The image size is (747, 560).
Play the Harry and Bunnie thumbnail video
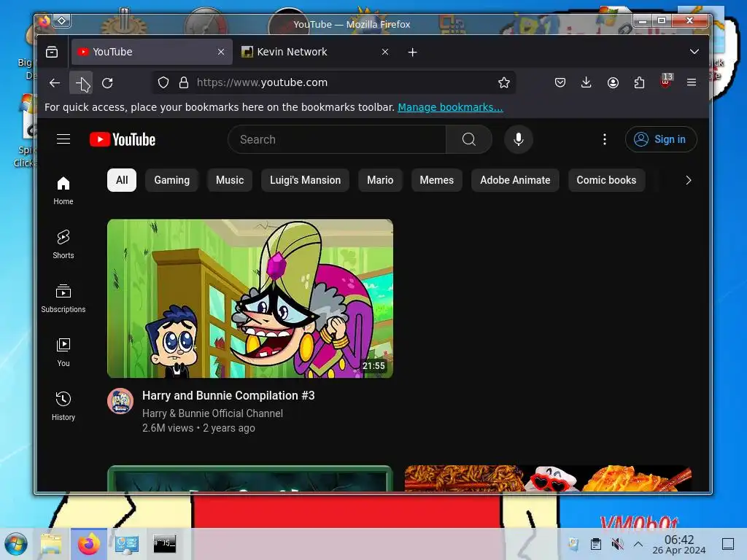click(250, 298)
